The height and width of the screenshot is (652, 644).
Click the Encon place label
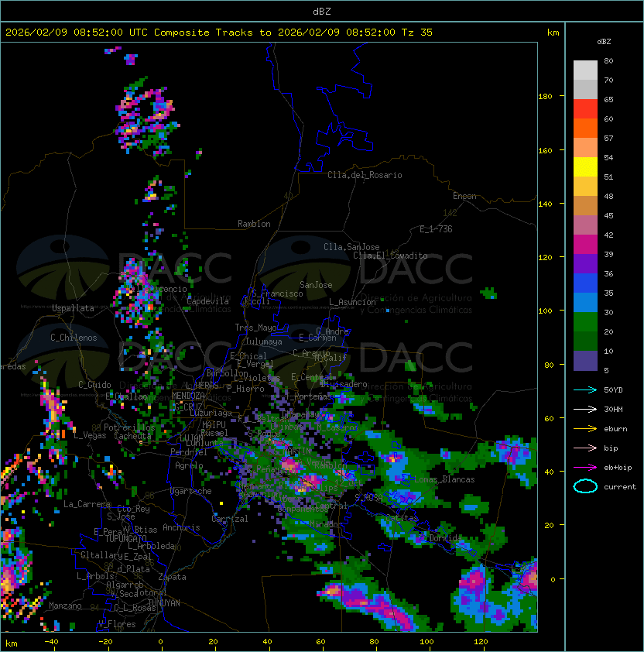coord(464,196)
